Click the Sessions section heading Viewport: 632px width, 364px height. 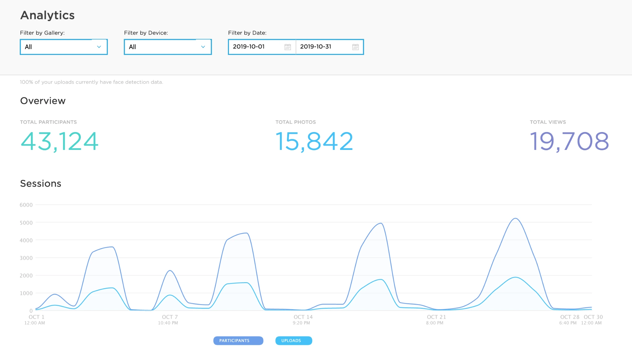[x=41, y=184]
